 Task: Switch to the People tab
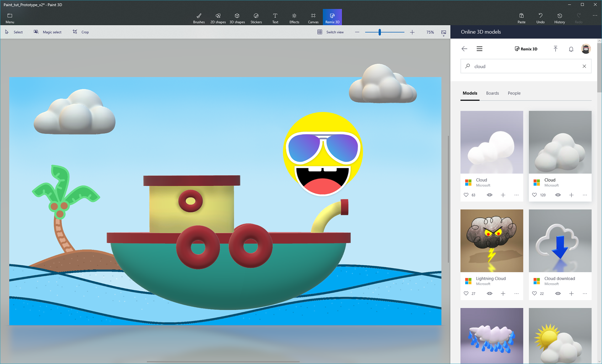click(514, 93)
